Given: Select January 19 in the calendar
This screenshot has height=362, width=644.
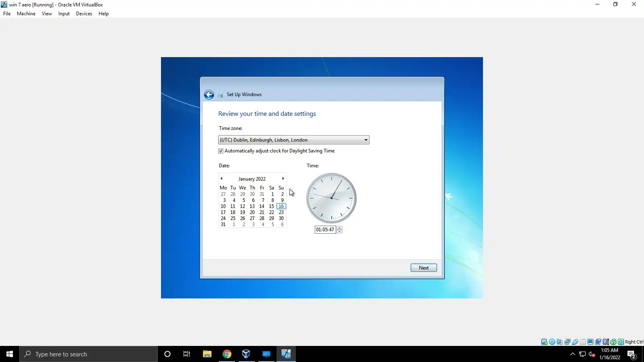Looking at the screenshot, I should 242,212.
